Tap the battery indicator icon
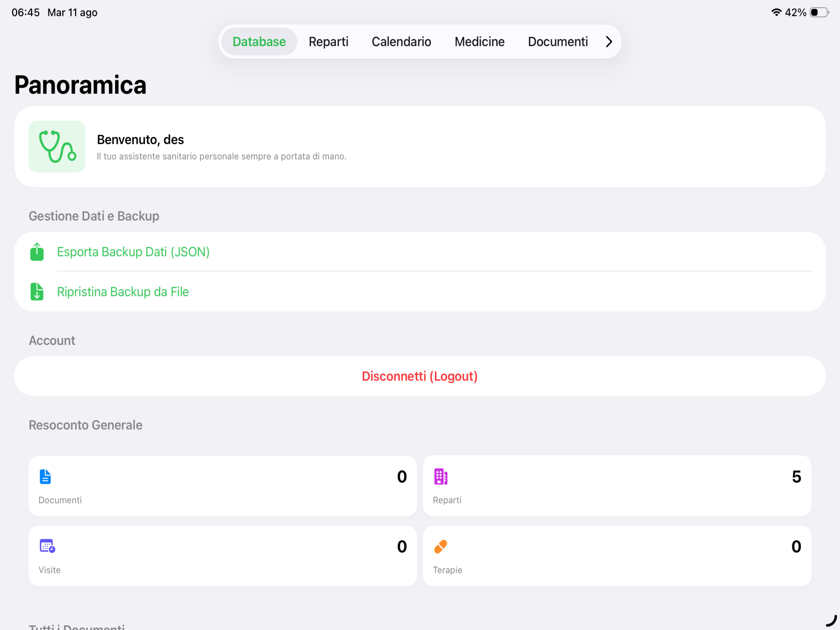Image resolution: width=840 pixels, height=630 pixels. point(819,12)
